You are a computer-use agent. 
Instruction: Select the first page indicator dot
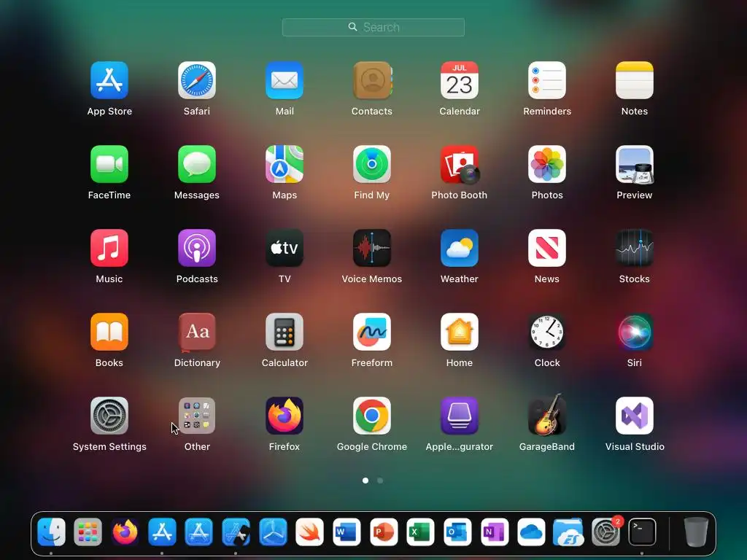(x=365, y=481)
